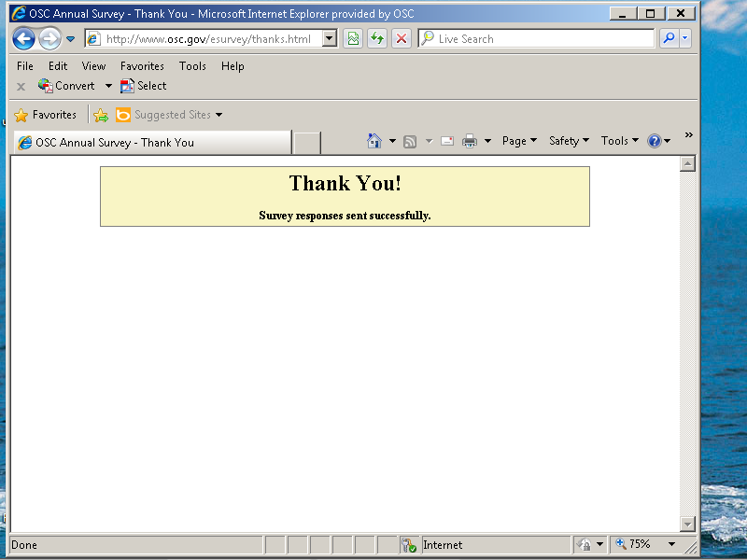Open the Tools command bar menu
747x560 pixels.
pyautogui.click(x=619, y=141)
